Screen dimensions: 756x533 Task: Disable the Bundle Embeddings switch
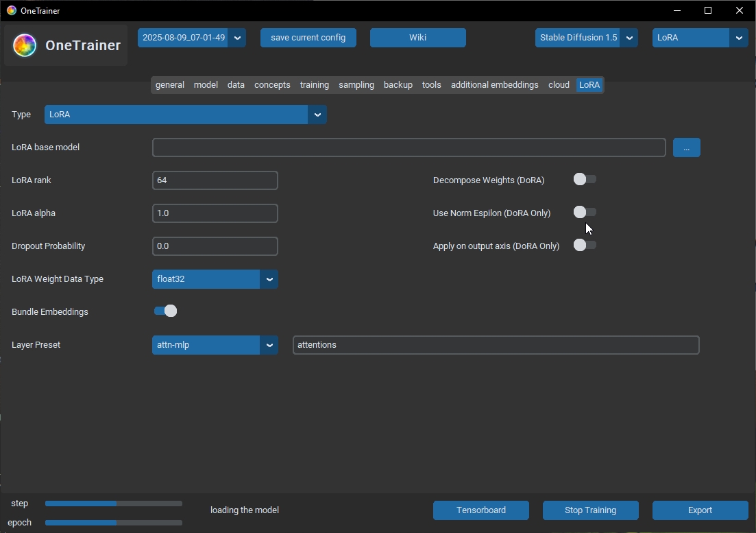[x=165, y=311]
